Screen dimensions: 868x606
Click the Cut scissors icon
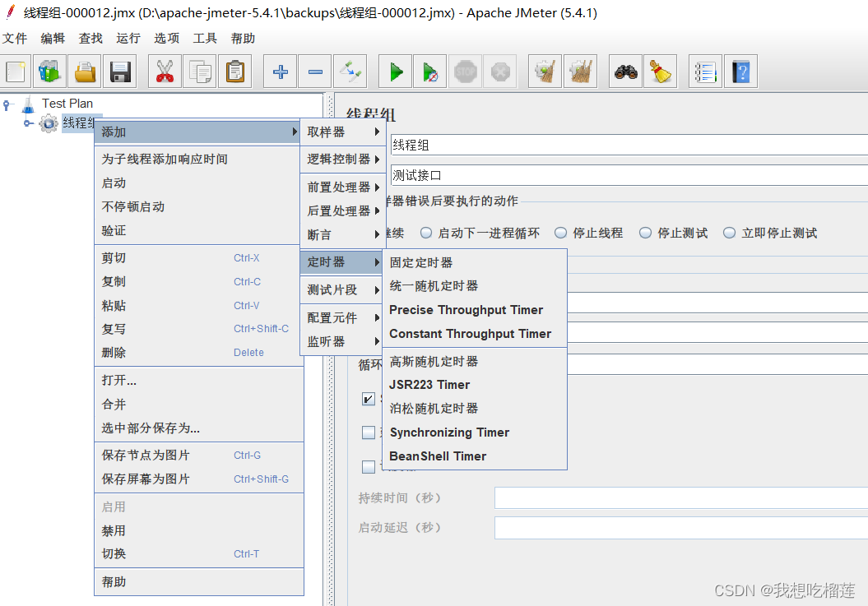click(x=165, y=72)
